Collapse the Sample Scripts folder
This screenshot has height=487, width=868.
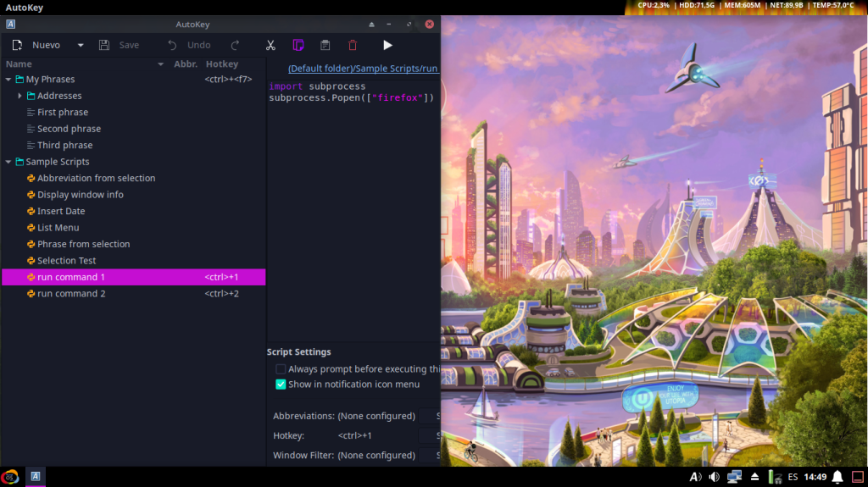click(8, 162)
